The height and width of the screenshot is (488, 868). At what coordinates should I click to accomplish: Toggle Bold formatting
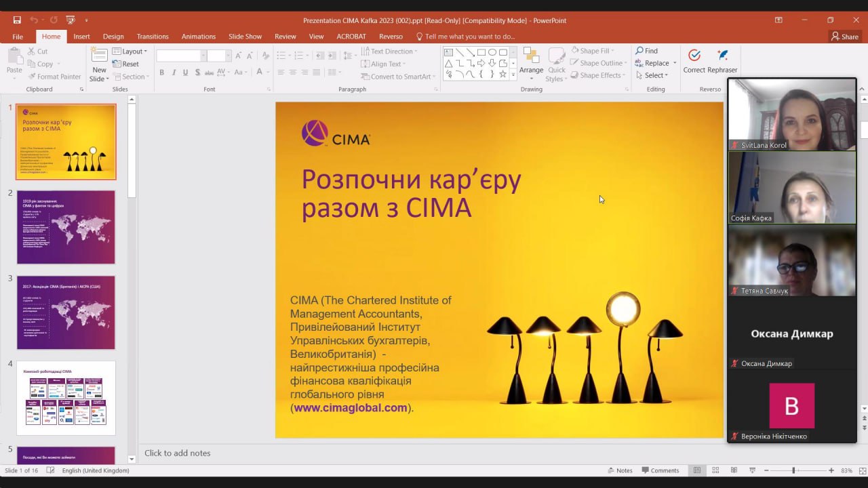[x=161, y=73]
